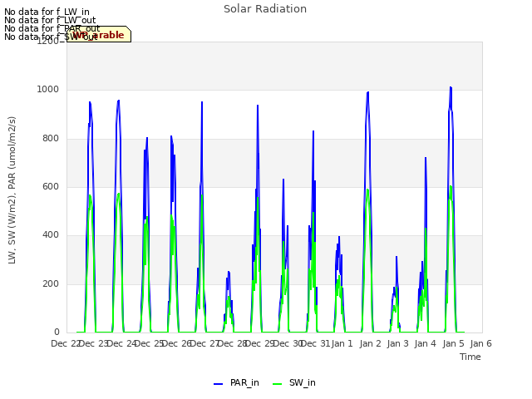Image resolution: width=532 pixels, height=399 pixels.
Task: Click the 'No data for f_PAR_out' message
Action: [52, 28]
